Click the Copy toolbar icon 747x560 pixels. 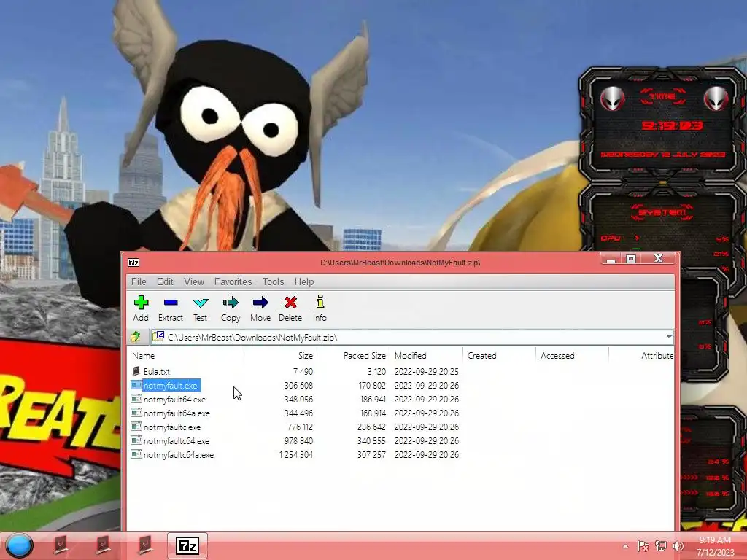tap(231, 303)
